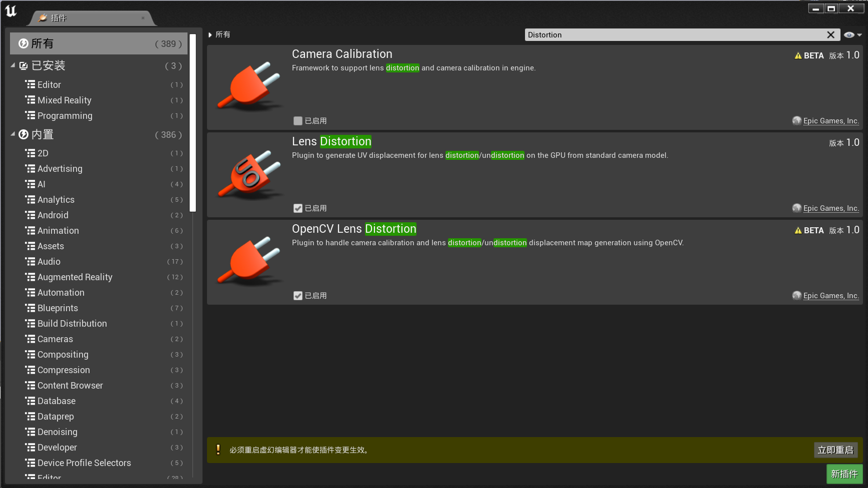Select the Audio category list icon
Image resolution: width=868 pixels, height=488 pixels.
[x=30, y=262]
